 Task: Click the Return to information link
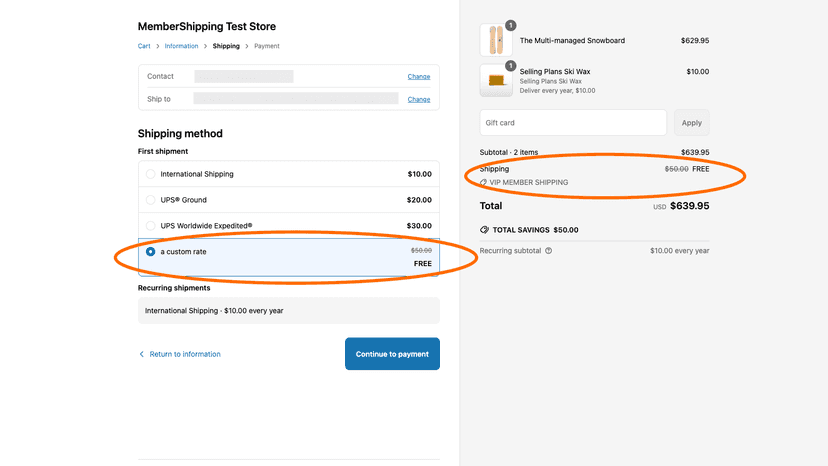pos(185,354)
